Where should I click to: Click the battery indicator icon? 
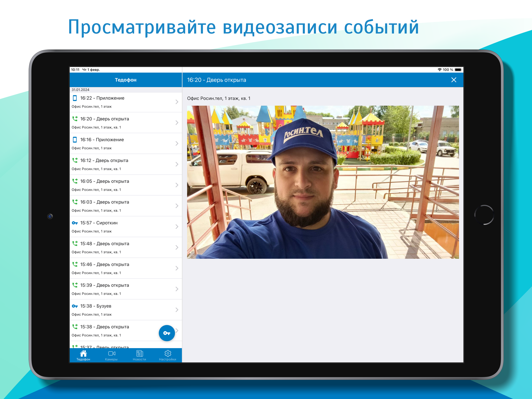point(458,70)
